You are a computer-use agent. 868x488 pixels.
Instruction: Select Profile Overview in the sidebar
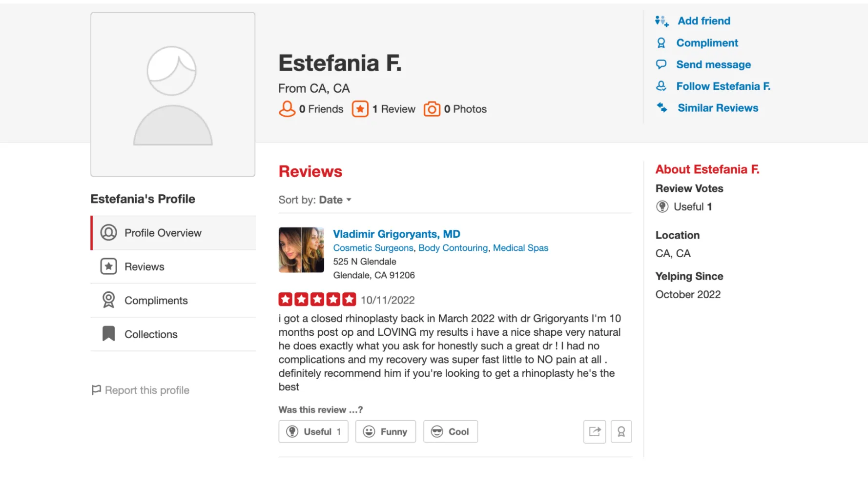[x=163, y=233]
